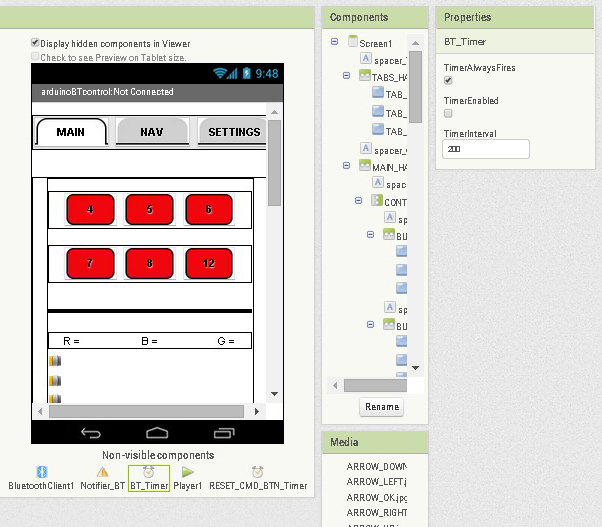
Task: Click the Components tree scroll down arrow
Action: click(x=415, y=368)
